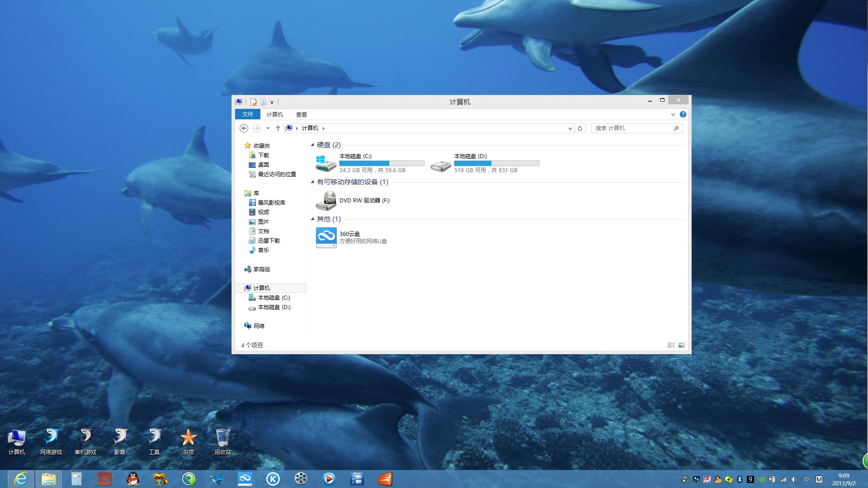868x488 pixels.
Task: Click 计算机 segment in address bar
Action: [x=310, y=128]
